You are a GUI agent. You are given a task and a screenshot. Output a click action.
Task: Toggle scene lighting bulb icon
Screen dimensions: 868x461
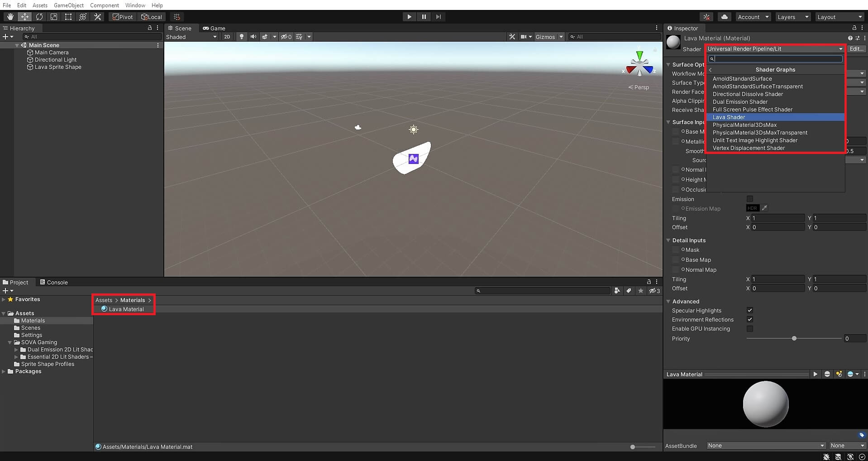tap(242, 37)
